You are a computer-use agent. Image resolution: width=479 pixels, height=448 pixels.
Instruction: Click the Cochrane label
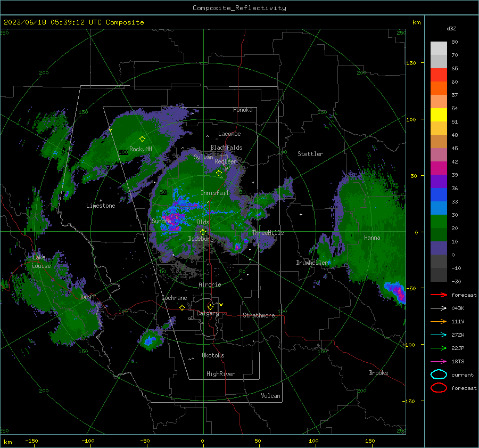174,298
